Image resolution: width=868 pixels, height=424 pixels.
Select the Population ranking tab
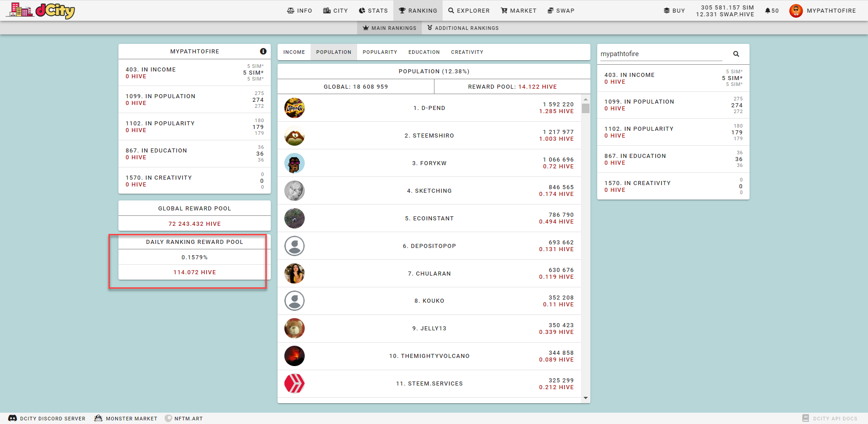point(334,52)
